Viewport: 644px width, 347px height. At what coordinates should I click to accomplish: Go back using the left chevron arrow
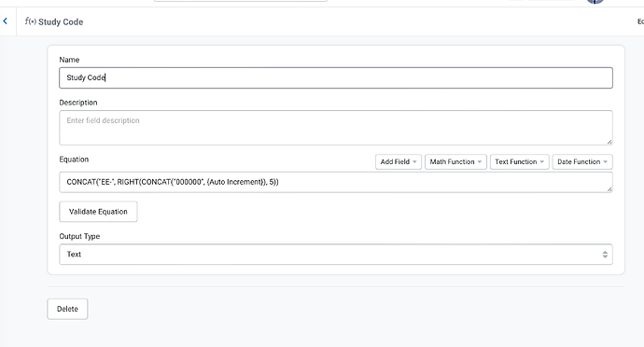click(5, 21)
